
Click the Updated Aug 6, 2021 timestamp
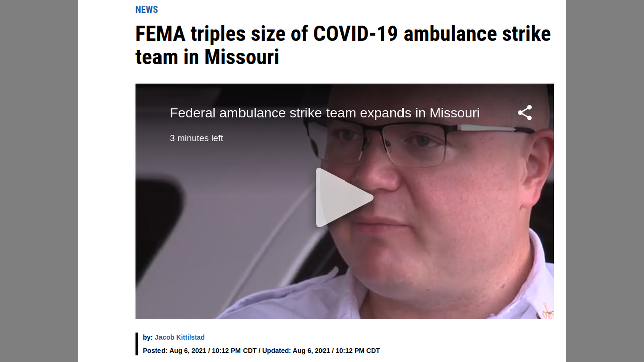321,351
